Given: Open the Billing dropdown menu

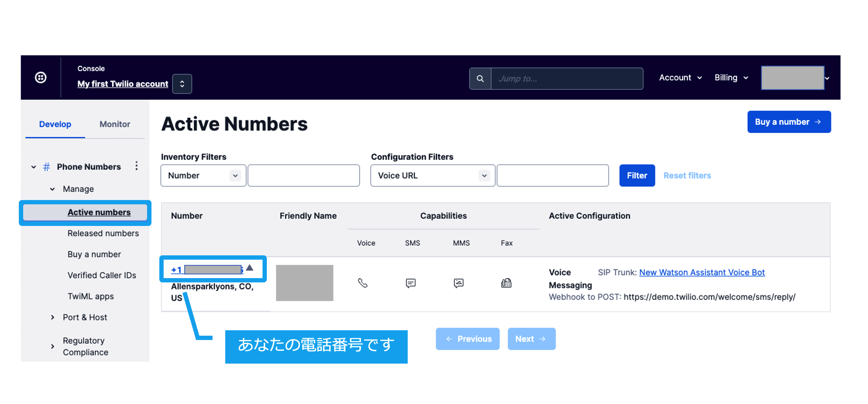Looking at the screenshot, I should tap(731, 78).
